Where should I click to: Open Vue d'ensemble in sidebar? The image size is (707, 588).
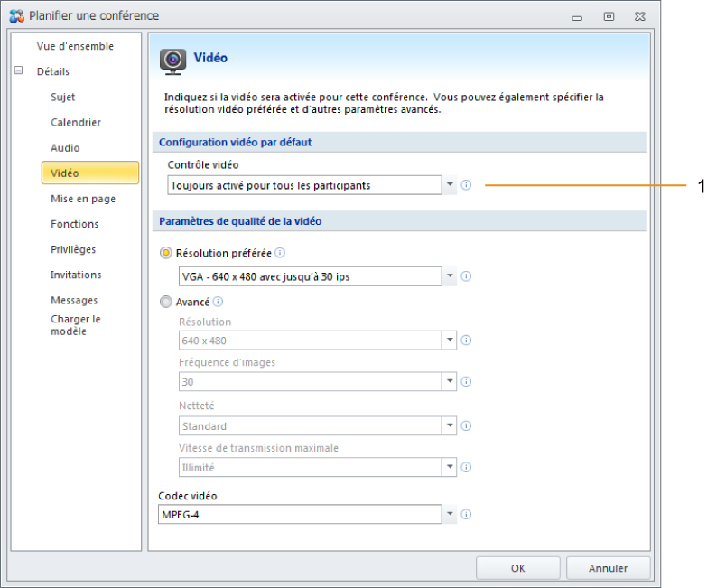tap(75, 46)
